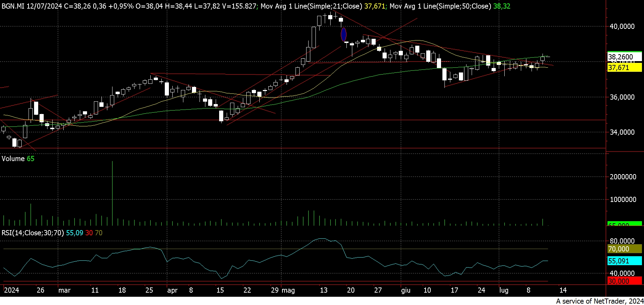Click the percentage change +0,95%

(x=121, y=6)
